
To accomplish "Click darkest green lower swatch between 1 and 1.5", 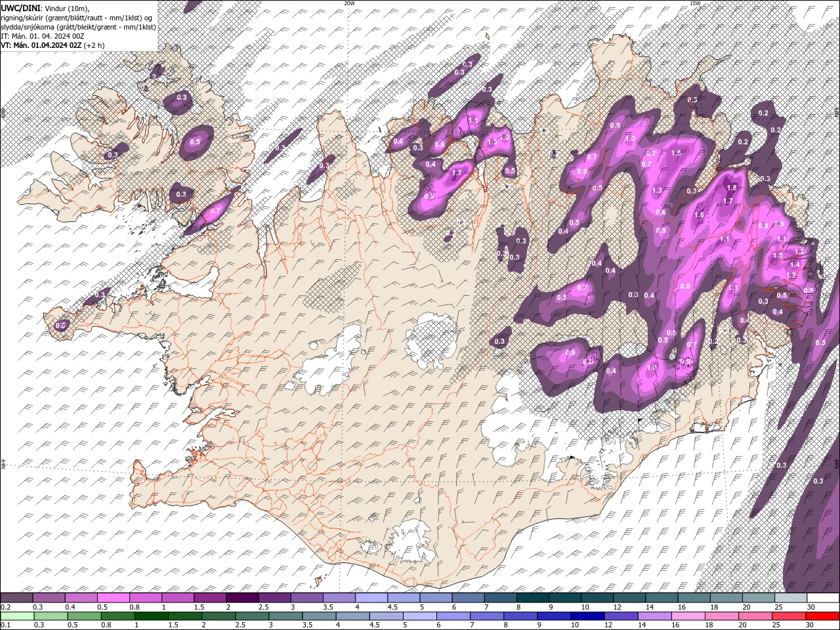I will pos(151,616).
